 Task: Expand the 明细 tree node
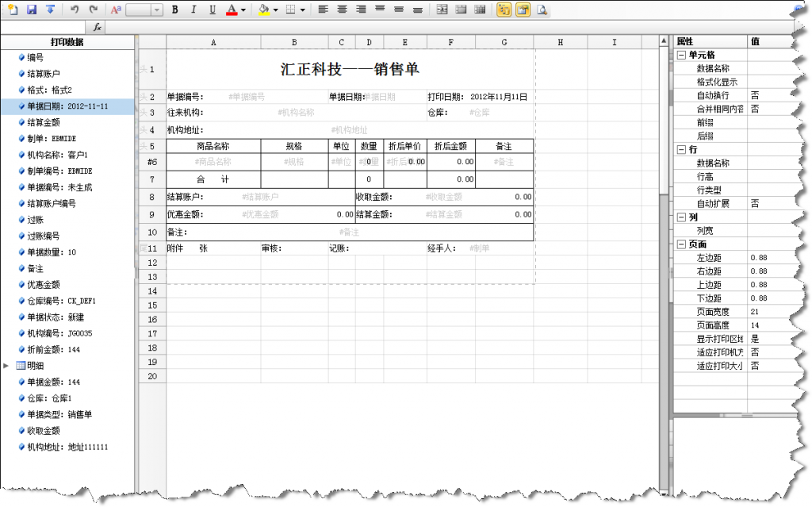tap(6, 366)
